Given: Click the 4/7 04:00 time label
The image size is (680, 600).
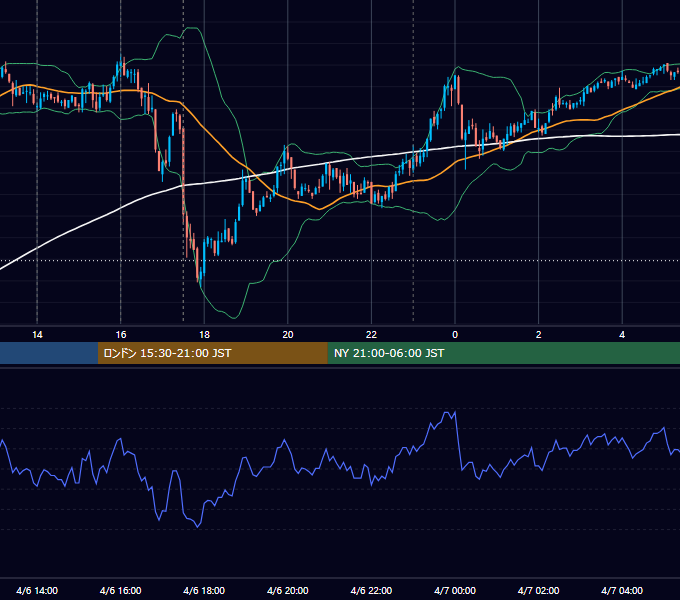Looking at the screenshot, I should click(x=622, y=590).
